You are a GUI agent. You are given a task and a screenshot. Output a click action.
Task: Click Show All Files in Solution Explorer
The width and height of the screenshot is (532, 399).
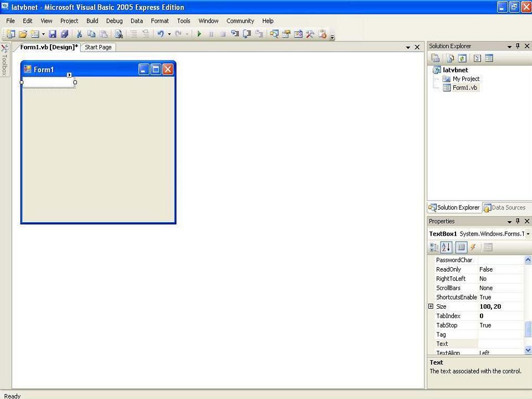[450, 58]
